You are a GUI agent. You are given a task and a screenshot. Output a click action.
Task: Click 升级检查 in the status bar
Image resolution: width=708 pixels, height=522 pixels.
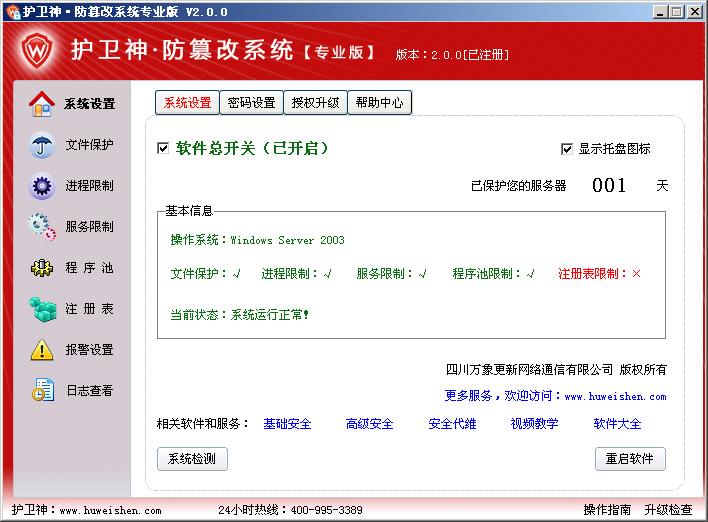point(668,510)
